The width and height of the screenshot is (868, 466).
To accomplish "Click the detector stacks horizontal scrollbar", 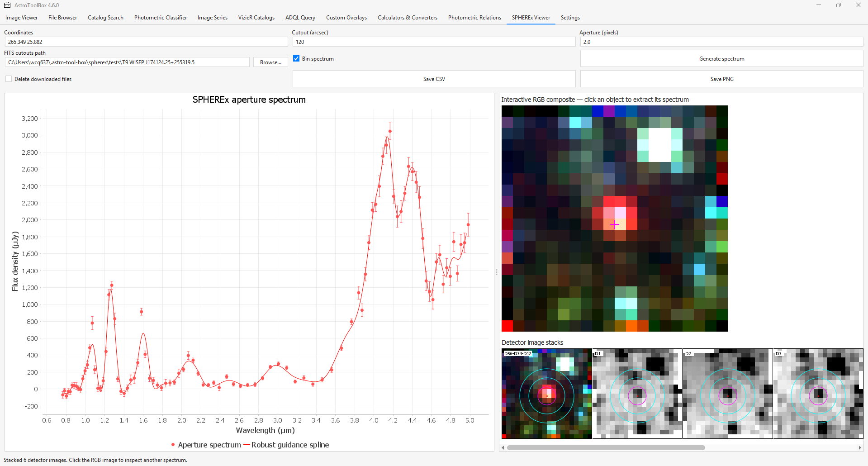I will tap(606, 447).
